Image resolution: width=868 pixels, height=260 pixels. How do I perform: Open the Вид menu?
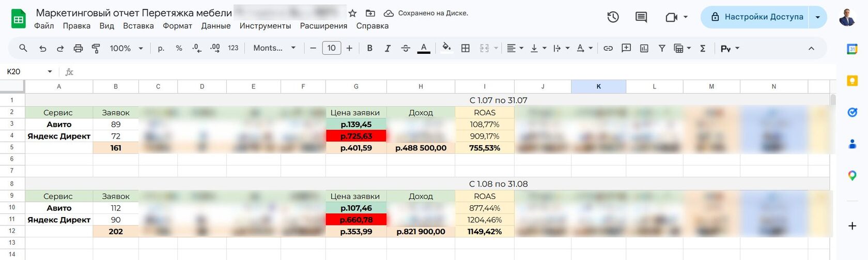click(106, 26)
